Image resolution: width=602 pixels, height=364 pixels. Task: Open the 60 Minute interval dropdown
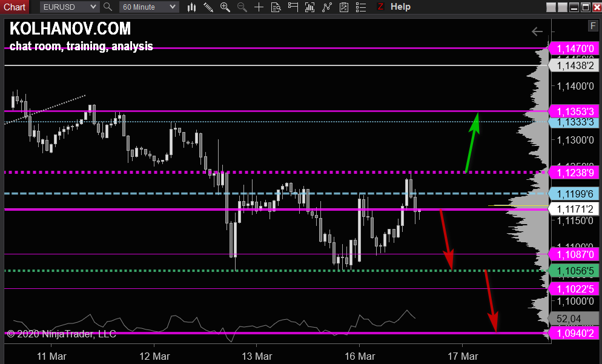[x=148, y=7]
